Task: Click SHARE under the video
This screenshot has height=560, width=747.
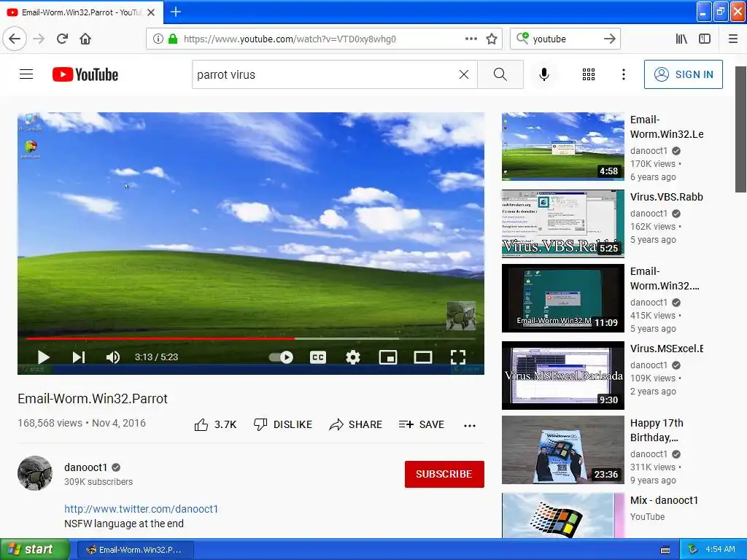Action: [356, 425]
